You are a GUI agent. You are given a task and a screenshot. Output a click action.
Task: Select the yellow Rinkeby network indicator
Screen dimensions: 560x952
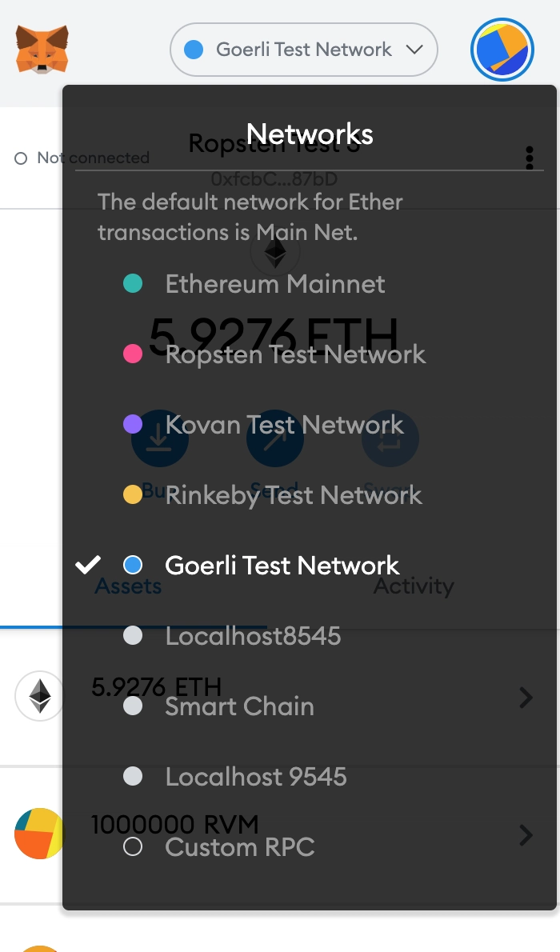coord(133,494)
